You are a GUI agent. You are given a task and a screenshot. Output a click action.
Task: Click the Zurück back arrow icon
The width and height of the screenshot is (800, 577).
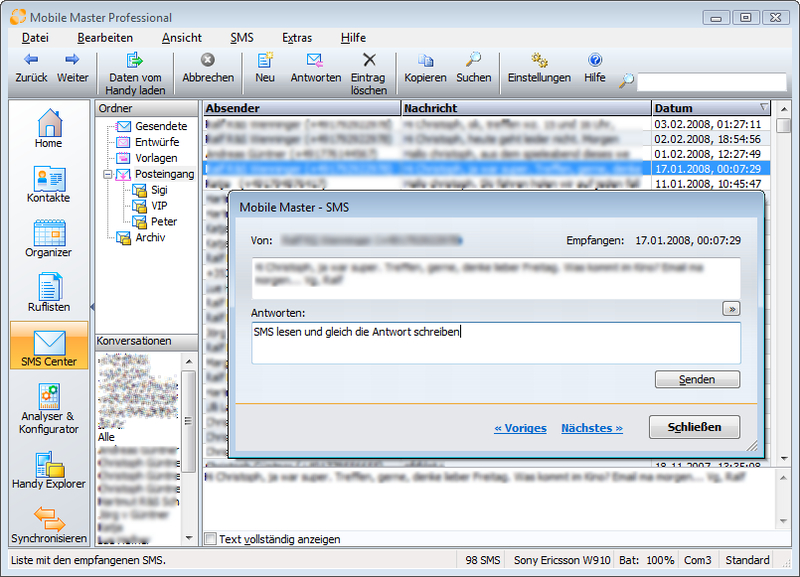(x=31, y=60)
